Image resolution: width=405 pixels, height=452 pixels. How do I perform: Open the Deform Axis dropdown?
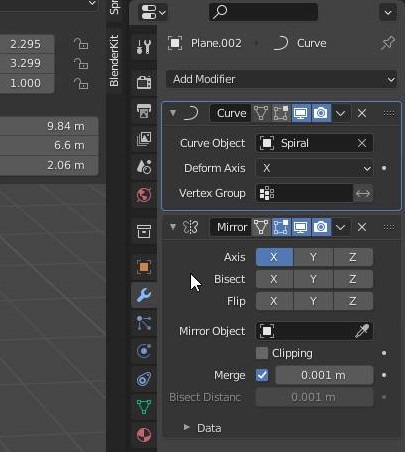coord(314,168)
